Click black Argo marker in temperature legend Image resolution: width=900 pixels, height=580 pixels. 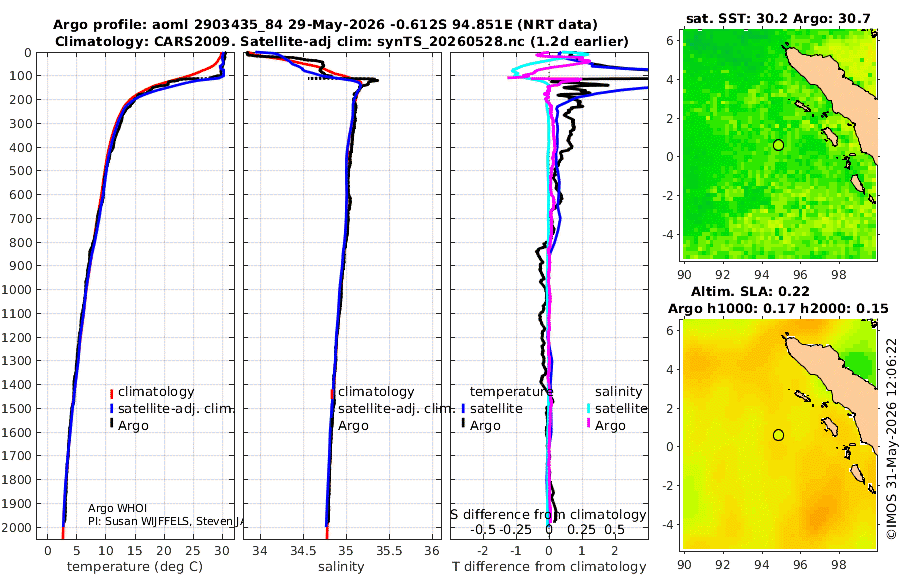pyautogui.click(x=111, y=424)
